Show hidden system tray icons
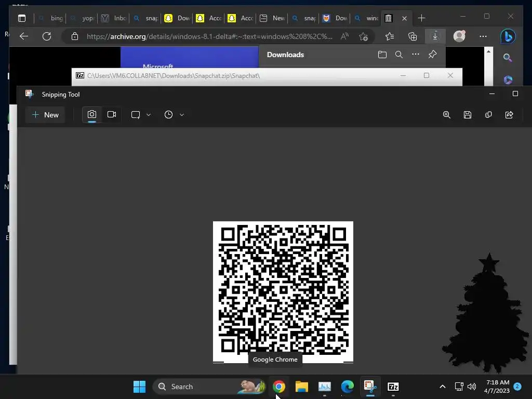Image resolution: width=532 pixels, height=399 pixels. (x=443, y=387)
